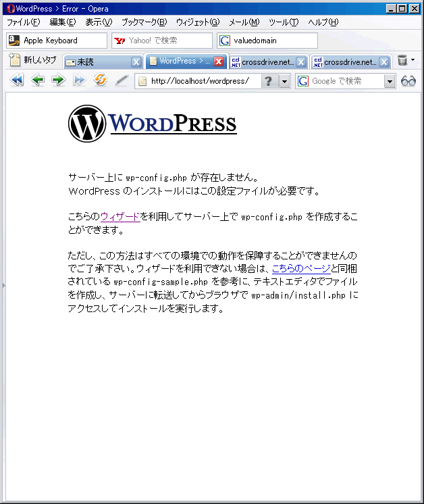Switch to the 未読 tab
This screenshot has height=504, width=424.
tap(97, 61)
